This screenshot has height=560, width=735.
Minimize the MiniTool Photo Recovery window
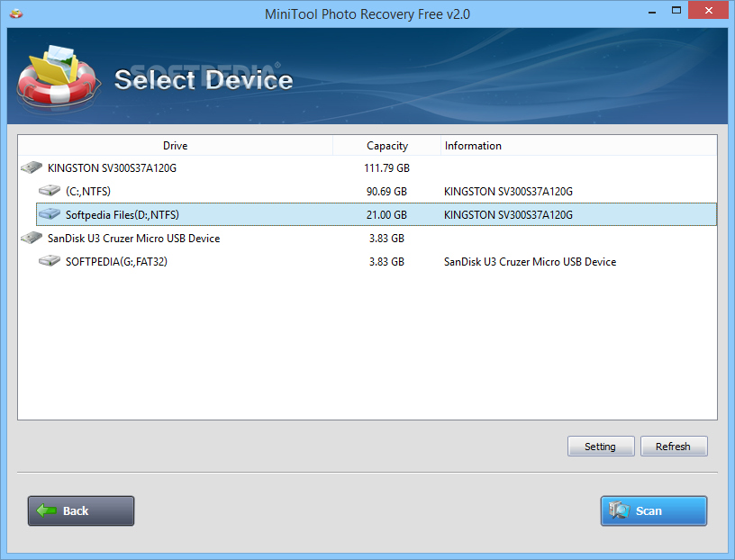click(x=651, y=11)
